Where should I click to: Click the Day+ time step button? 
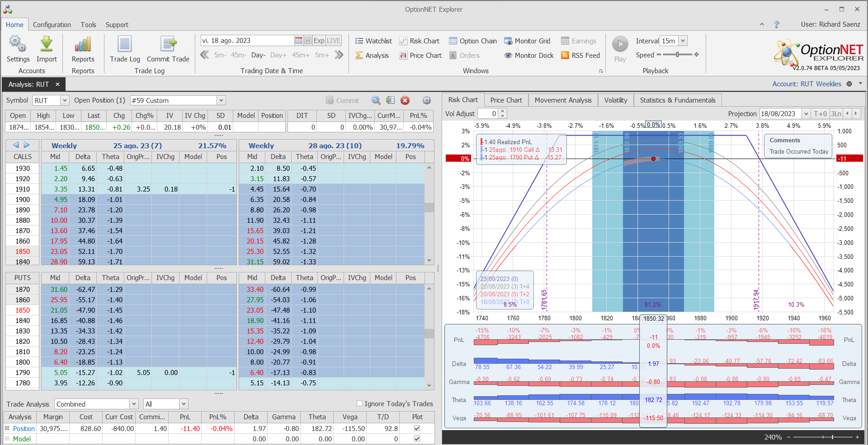click(278, 55)
